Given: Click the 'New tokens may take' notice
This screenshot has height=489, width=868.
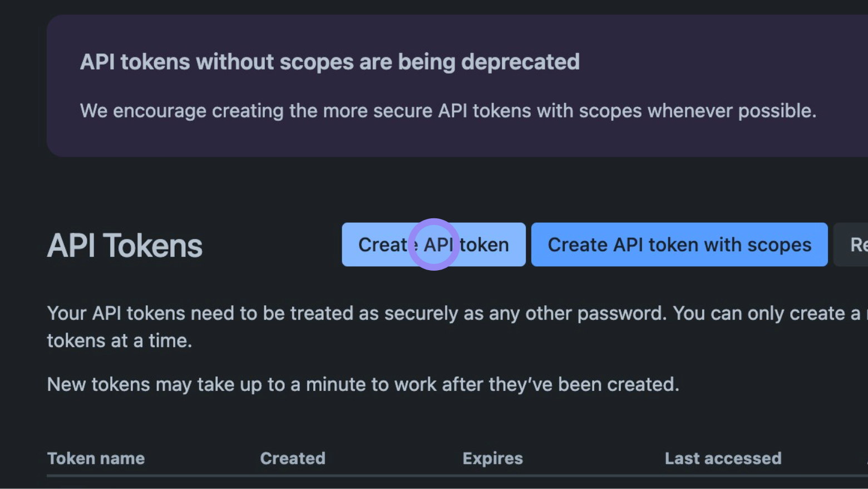Looking at the screenshot, I should (363, 384).
